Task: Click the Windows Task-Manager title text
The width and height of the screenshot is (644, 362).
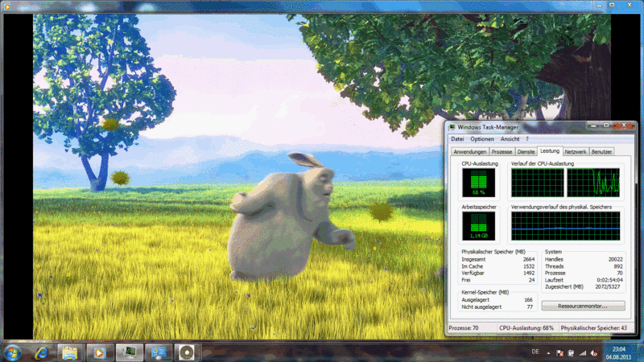Action: click(x=488, y=127)
